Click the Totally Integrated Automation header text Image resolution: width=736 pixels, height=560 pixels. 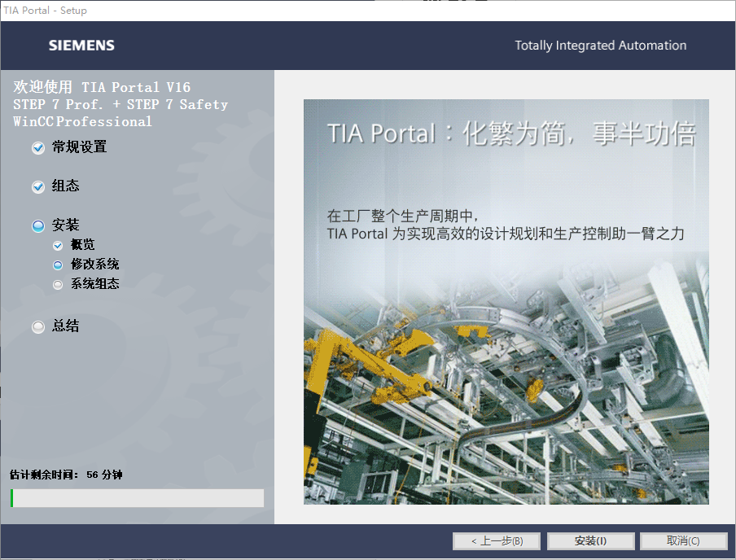[x=600, y=46]
